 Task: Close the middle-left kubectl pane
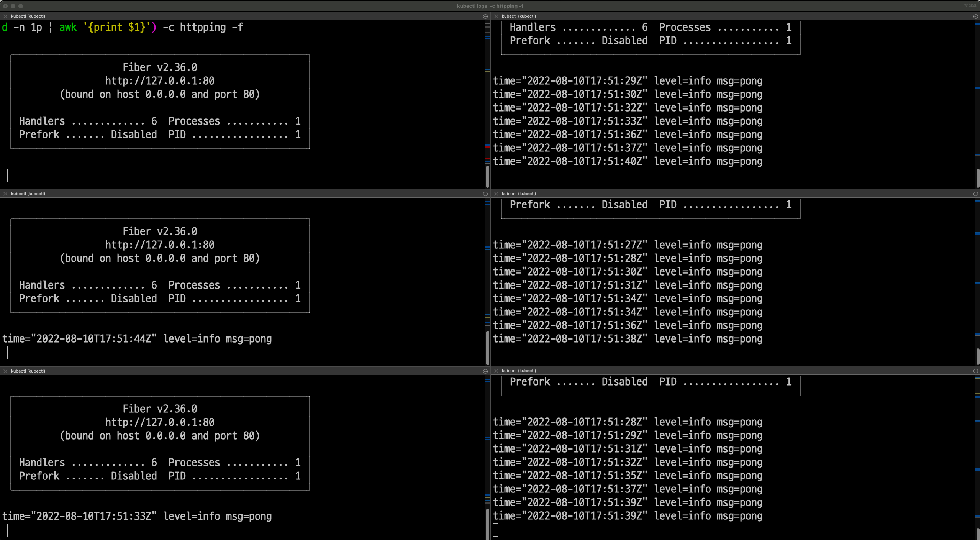[5, 194]
